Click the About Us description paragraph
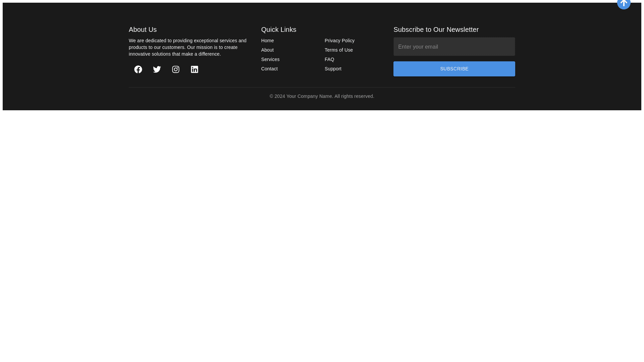This screenshot has height=362, width=644. (x=187, y=47)
